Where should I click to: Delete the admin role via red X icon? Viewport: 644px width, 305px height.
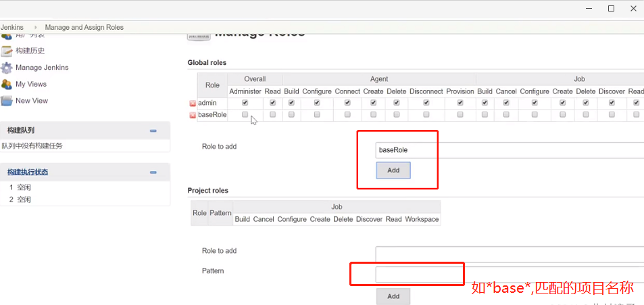[192, 103]
